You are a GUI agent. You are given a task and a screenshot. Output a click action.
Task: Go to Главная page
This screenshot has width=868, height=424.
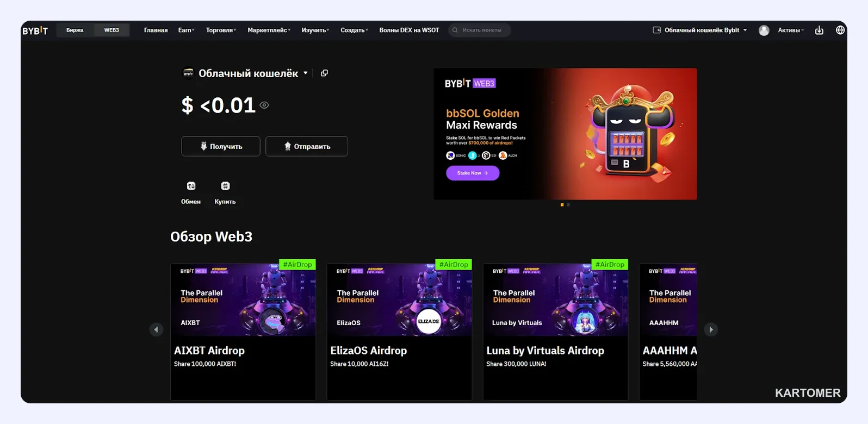(x=156, y=30)
